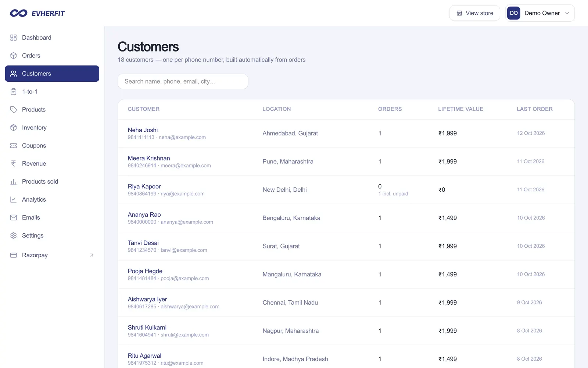Click the Analytics line chart icon
588x368 pixels.
coord(14,200)
